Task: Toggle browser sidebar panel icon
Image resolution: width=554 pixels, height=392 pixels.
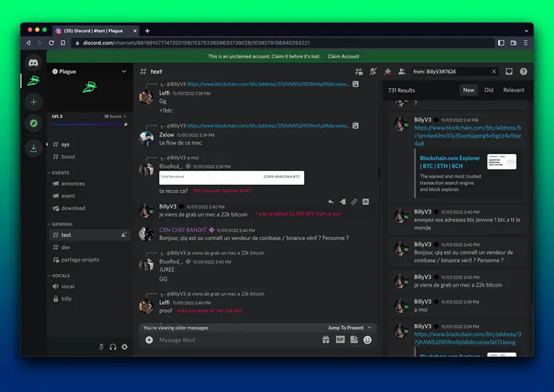Action: click(501, 43)
